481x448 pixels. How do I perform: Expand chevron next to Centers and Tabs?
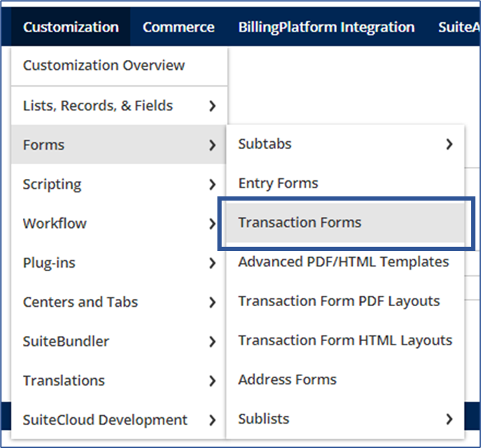click(x=213, y=303)
